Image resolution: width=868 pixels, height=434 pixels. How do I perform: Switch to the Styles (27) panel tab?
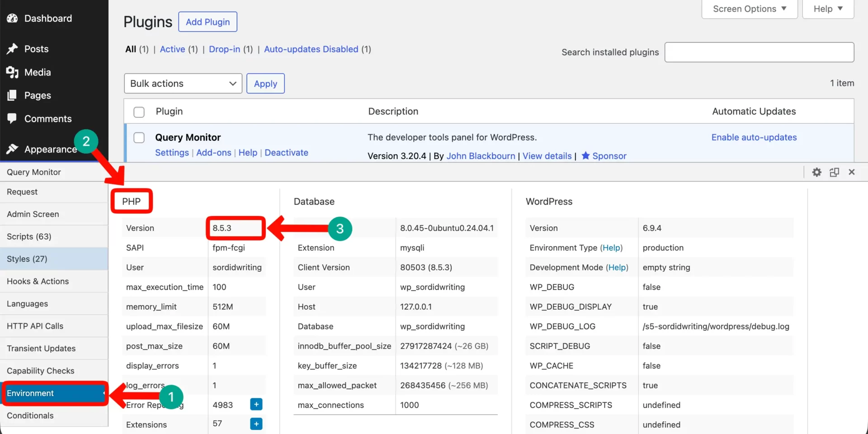[x=27, y=259]
